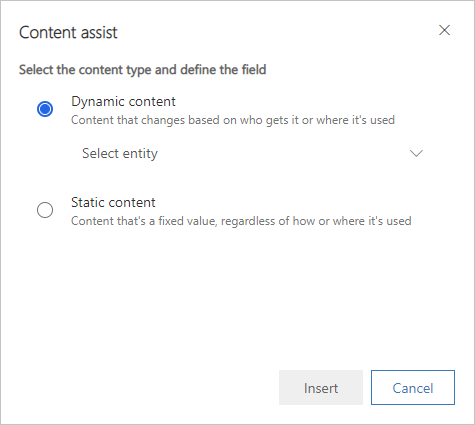Show entity options via the down-chevron icon
Image resolution: width=475 pixels, height=425 pixels.
[416, 153]
